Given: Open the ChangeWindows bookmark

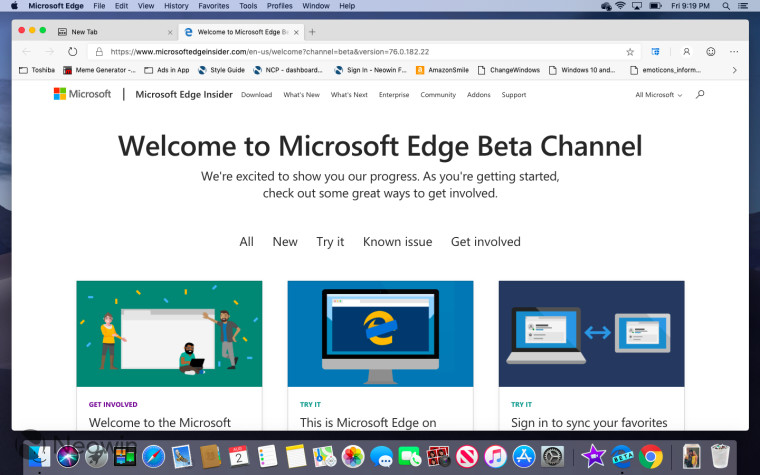Looking at the screenshot, I should (x=508, y=70).
